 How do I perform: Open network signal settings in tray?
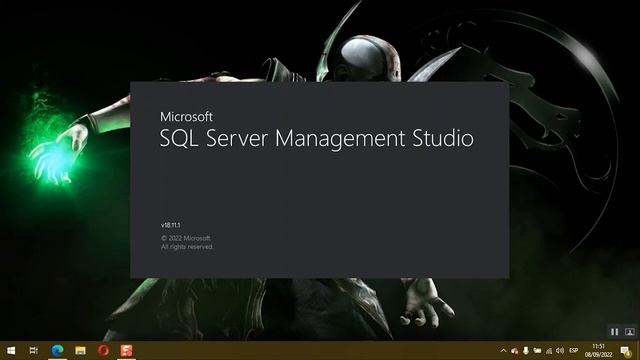549,351
